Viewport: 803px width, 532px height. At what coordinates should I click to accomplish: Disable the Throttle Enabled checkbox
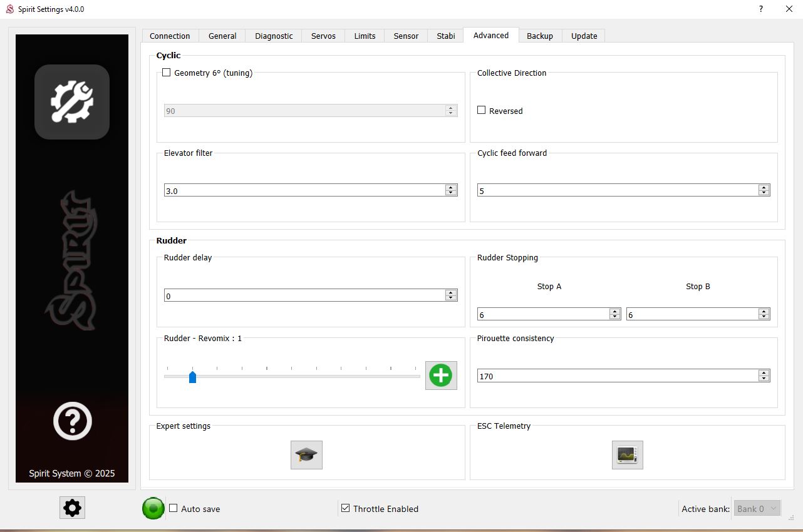345,508
